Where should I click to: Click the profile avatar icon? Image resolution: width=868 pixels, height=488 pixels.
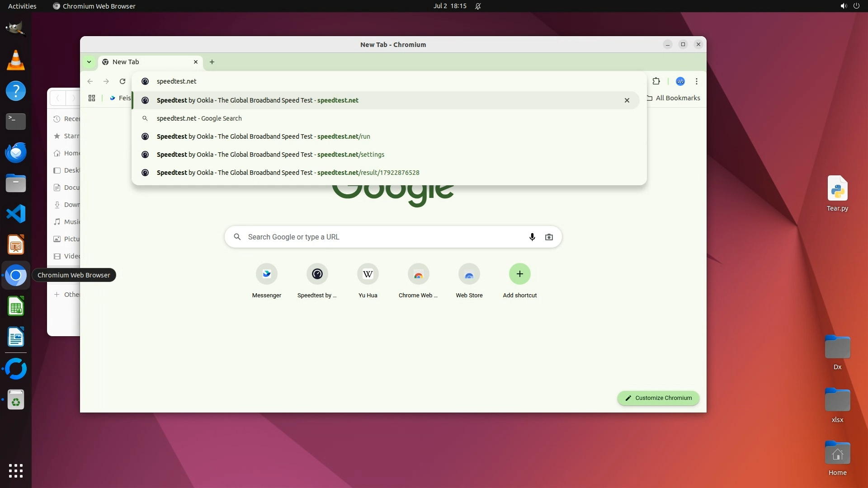click(x=680, y=81)
